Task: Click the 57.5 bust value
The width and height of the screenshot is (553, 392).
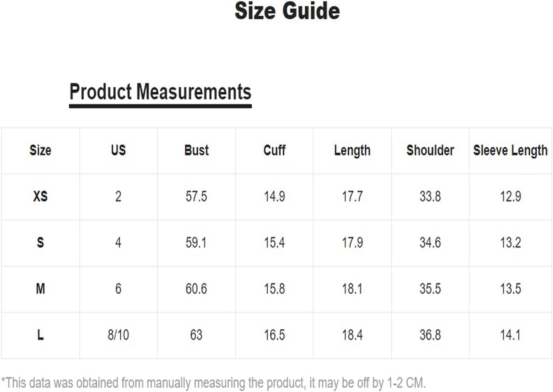Action: [x=196, y=196]
